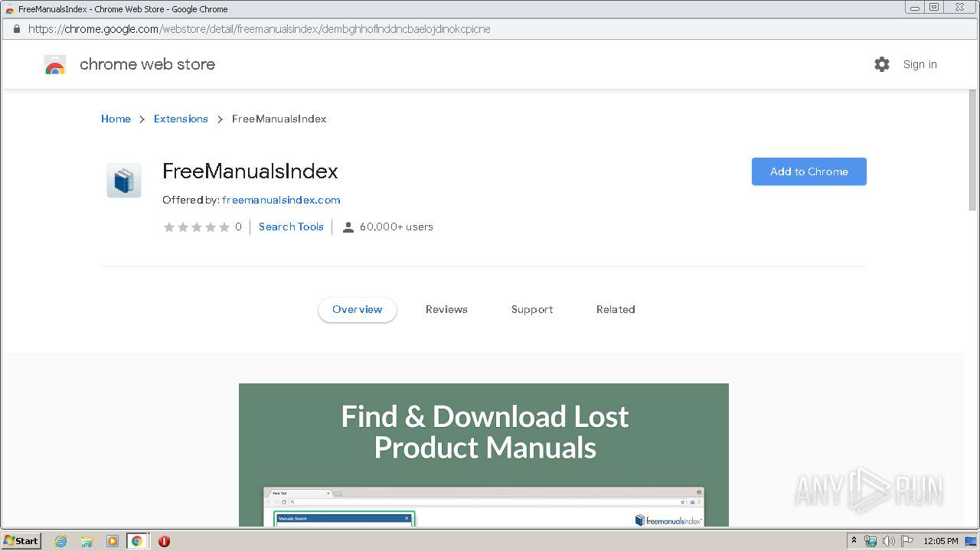Click the Add to Chrome button
Viewport: 980px width, 551px height.
point(808,171)
